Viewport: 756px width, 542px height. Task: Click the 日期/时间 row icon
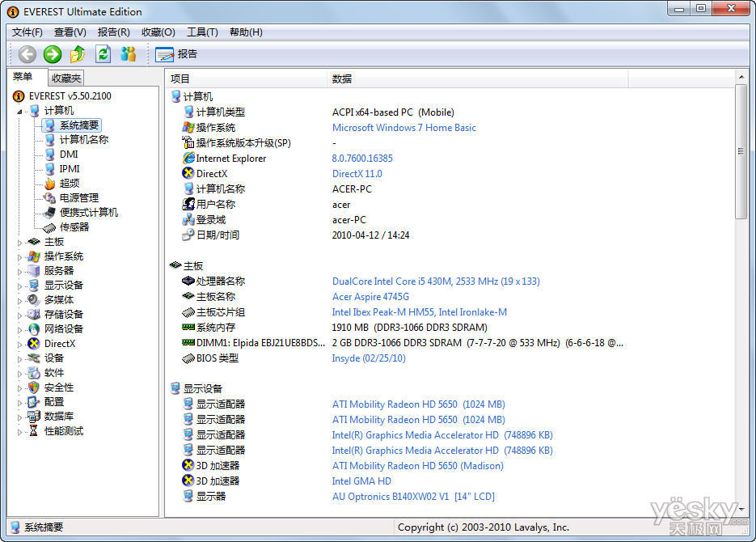pyautogui.click(x=188, y=235)
